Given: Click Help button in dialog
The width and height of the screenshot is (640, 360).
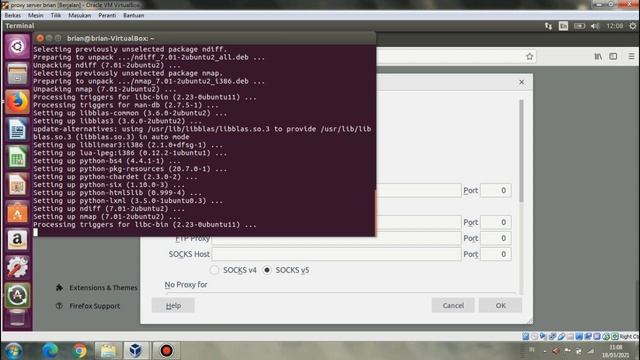Looking at the screenshot, I should click(x=173, y=305).
